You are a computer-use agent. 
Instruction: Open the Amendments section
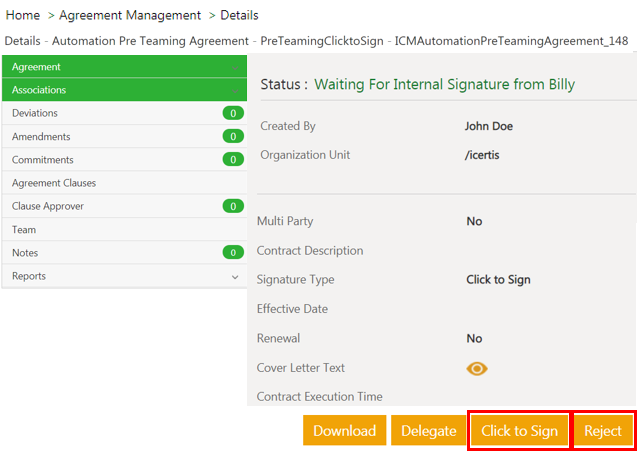point(39,136)
